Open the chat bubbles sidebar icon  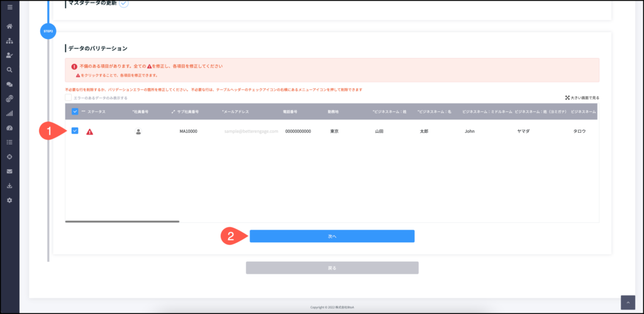(x=10, y=84)
